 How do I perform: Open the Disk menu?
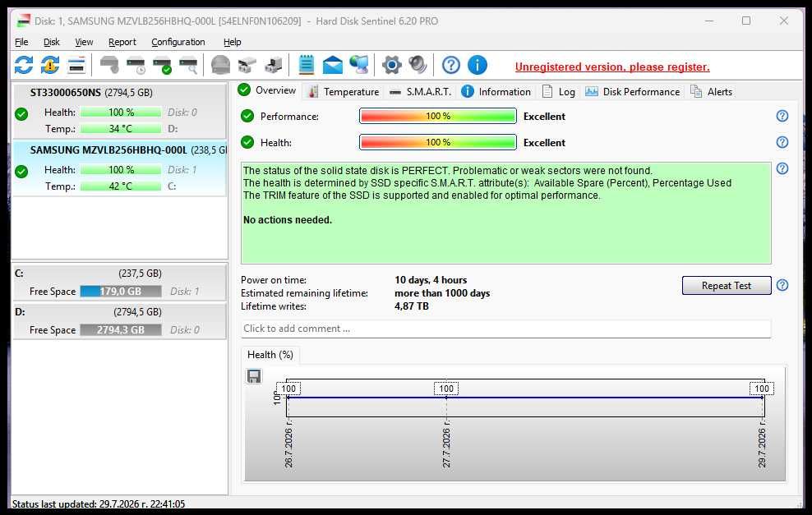click(51, 42)
